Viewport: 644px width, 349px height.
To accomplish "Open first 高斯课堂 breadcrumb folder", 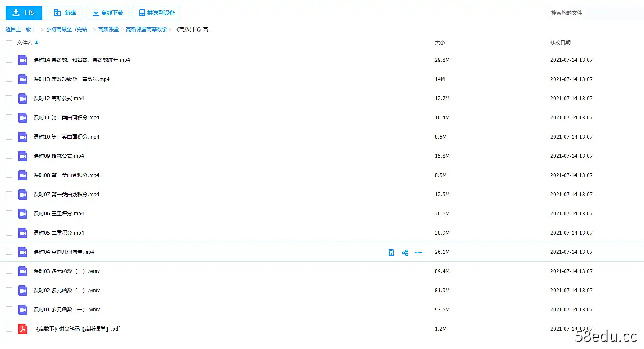I will pos(108,29).
